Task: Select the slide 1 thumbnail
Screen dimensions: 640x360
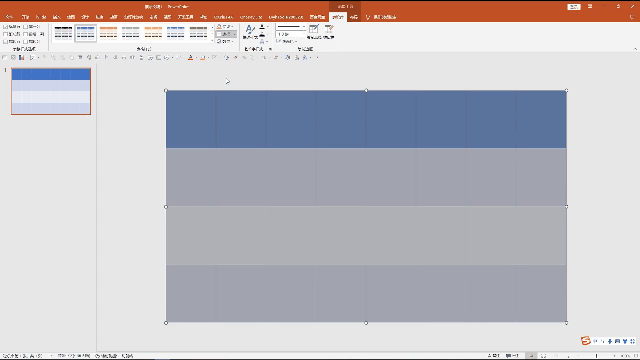Action: click(51, 91)
